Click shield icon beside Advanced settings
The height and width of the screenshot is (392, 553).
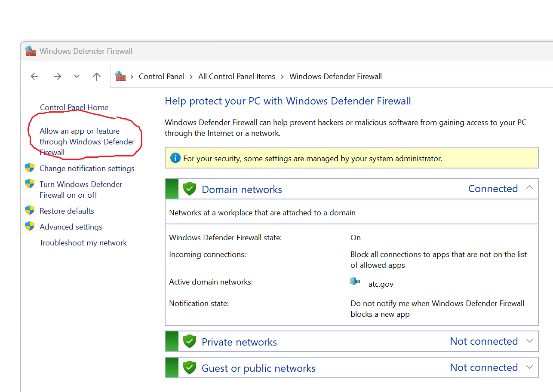click(30, 226)
